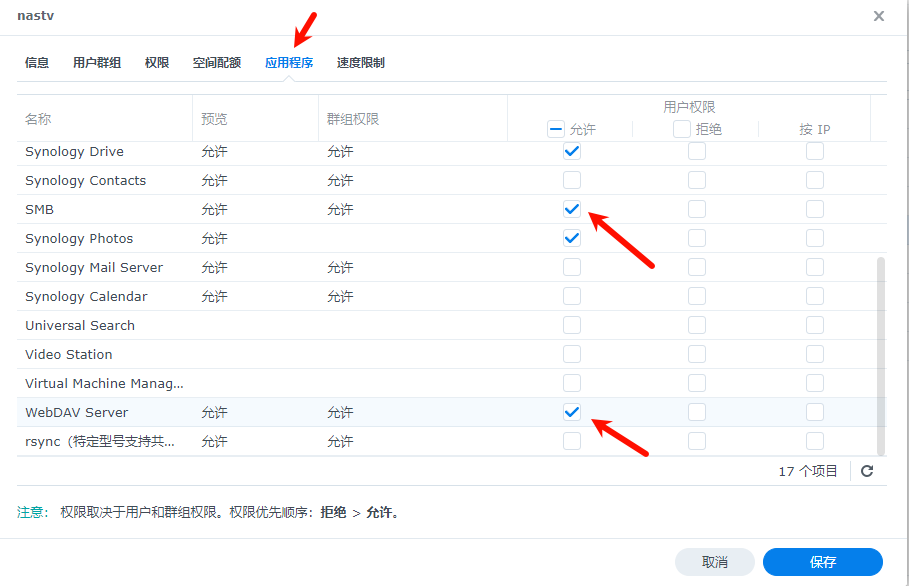Allow Virtual Machine Manager via 允许 checkbox

coord(572,383)
